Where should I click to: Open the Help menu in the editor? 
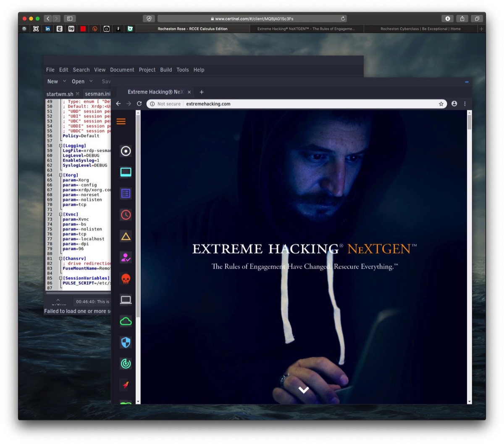pyautogui.click(x=199, y=70)
